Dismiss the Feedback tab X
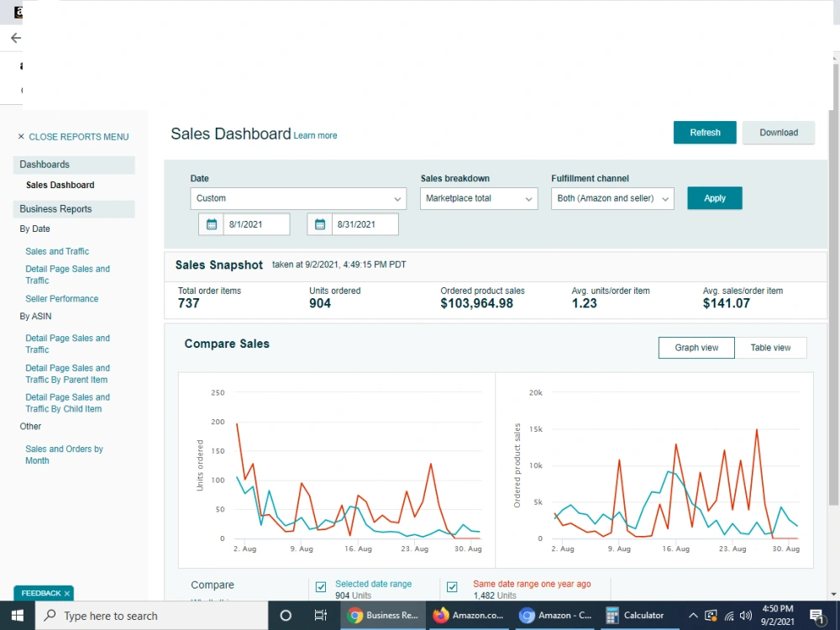The image size is (840, 630). 67,594
